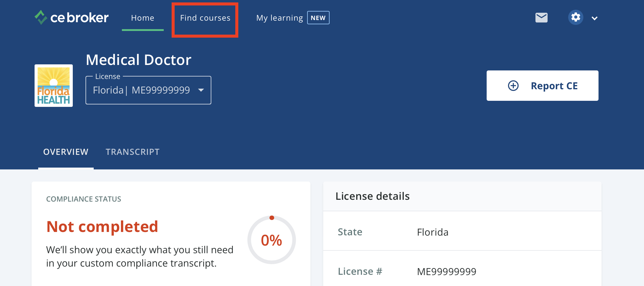Click the State value Florida

(x=433, y=232)
